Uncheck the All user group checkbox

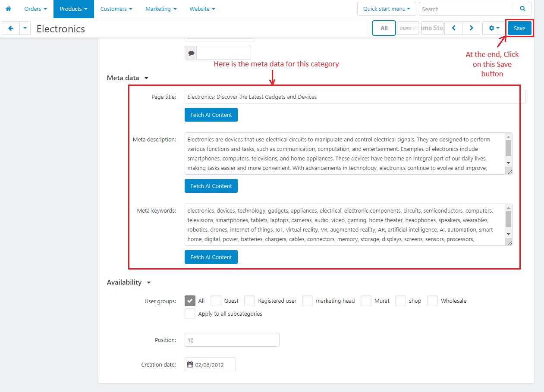click(x=190, y=301)
